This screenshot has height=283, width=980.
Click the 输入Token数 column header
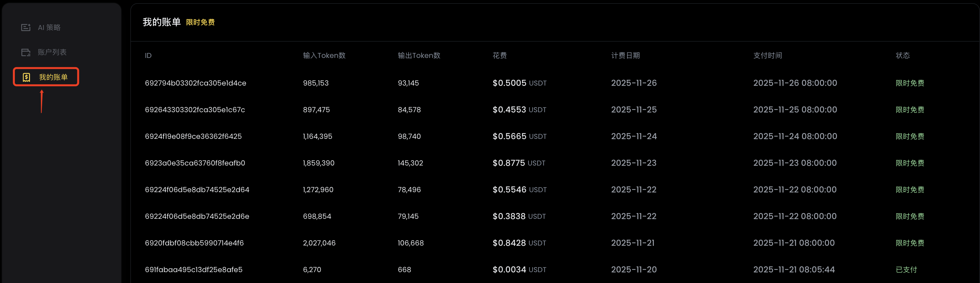click(x=324, y=56)
